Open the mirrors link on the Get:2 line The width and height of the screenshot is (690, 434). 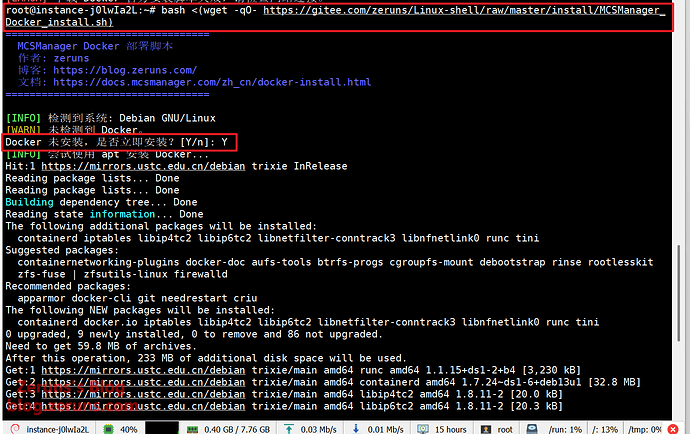click(143, 382)
